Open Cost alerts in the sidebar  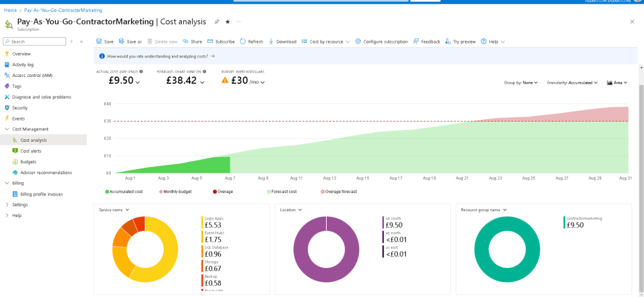(x=31, y=151)
